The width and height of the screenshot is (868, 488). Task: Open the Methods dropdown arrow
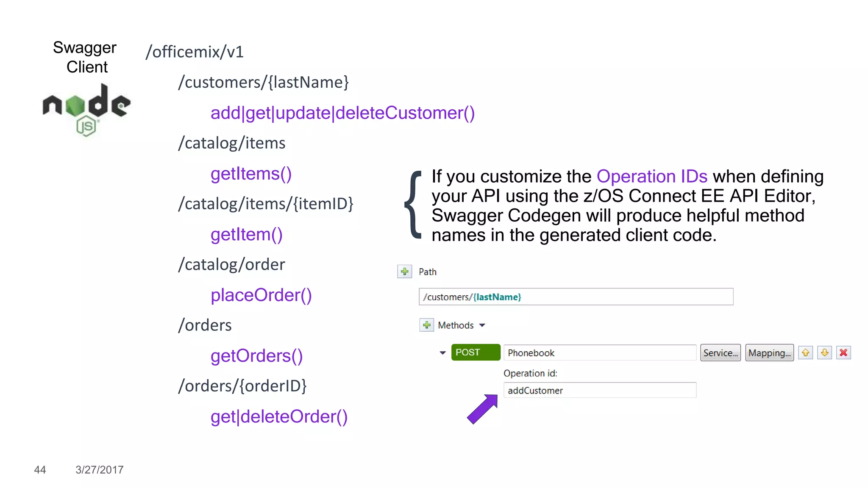(482, 325)
